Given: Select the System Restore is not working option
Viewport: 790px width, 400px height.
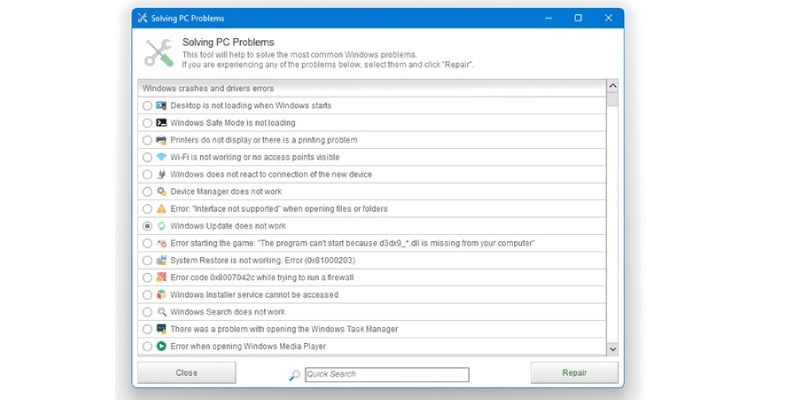Looking at the screenshot, I should coord(147,260).
